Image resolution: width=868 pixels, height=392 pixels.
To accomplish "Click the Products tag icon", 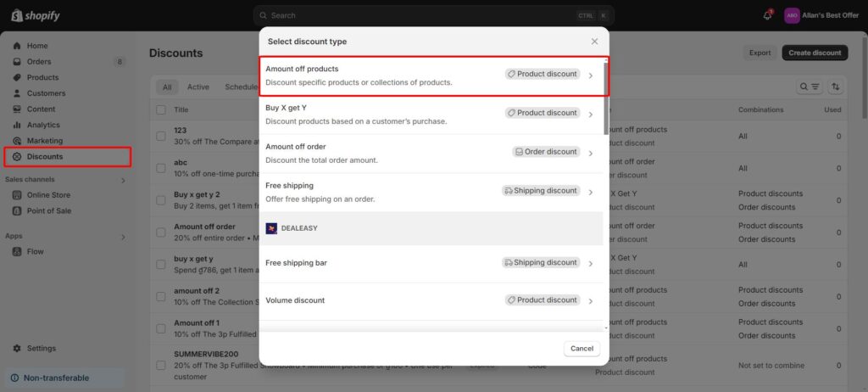I will 17,77.
